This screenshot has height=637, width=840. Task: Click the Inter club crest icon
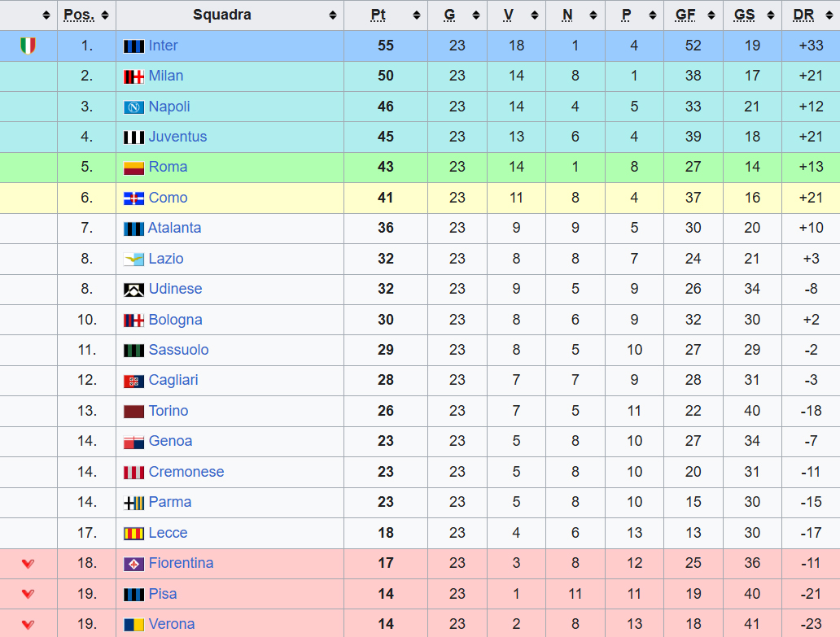point(133,46)
